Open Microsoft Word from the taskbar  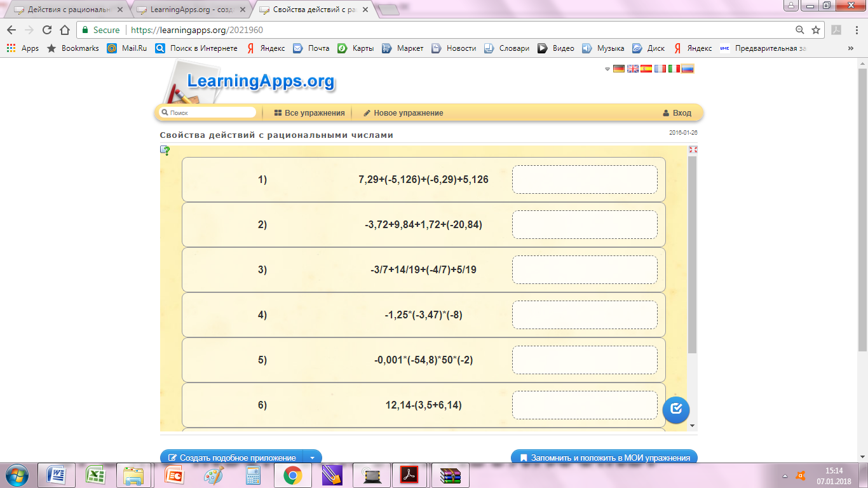57,475
